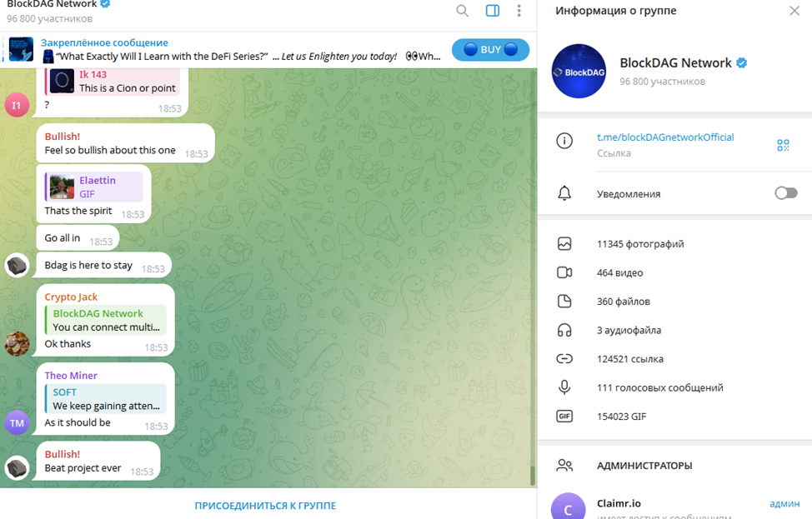812x519 pixels.
Task: Close the group info panel
Action: 794,11
